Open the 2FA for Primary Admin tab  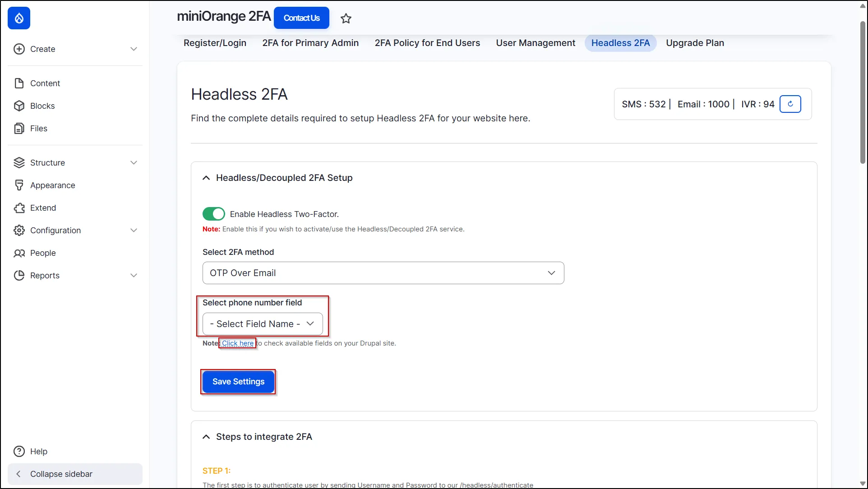[x=310, y=43]
